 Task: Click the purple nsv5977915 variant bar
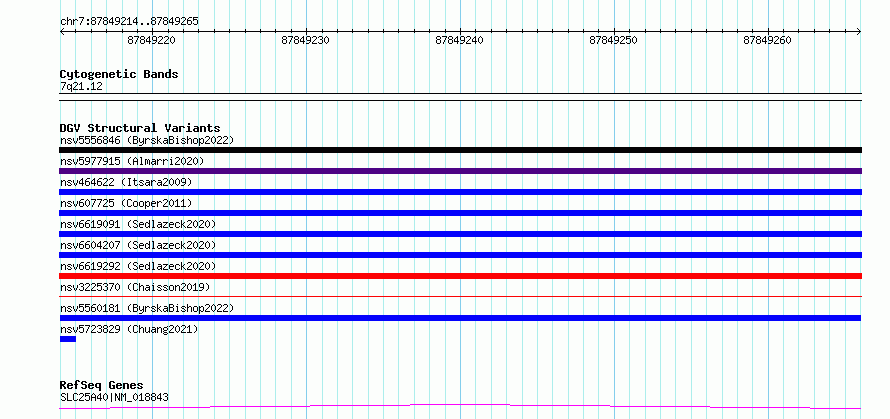(x=460, y=171)
